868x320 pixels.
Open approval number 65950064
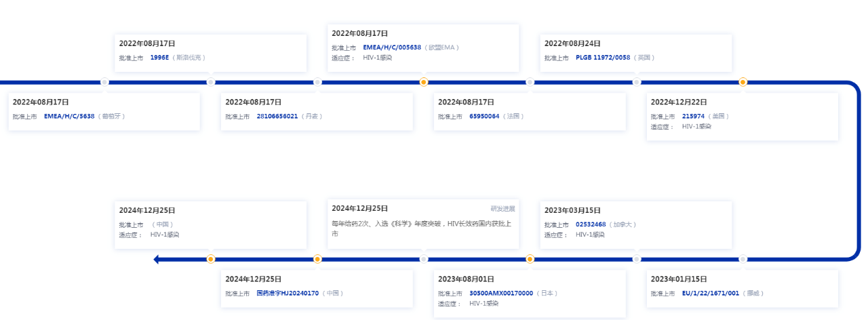click(x=484, y=117)
